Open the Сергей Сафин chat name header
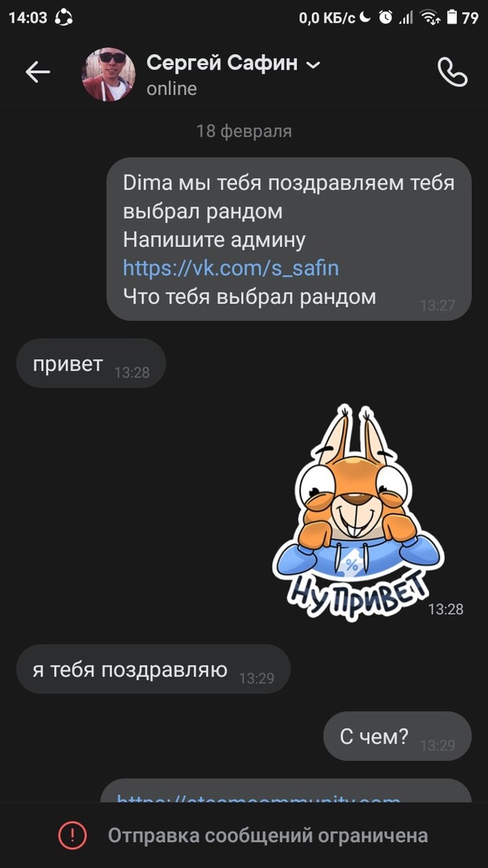This screenshot has height=868, width=488. (222, 63)
